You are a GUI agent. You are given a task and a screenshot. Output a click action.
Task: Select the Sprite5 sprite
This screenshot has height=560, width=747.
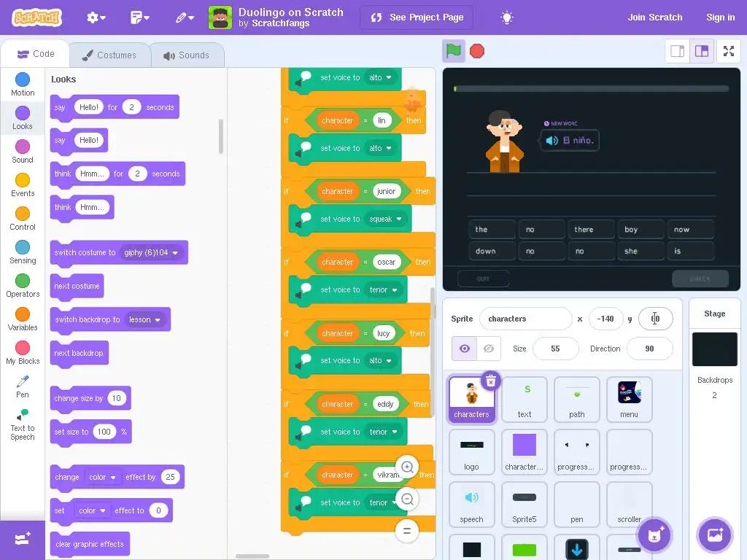(524, 505)
